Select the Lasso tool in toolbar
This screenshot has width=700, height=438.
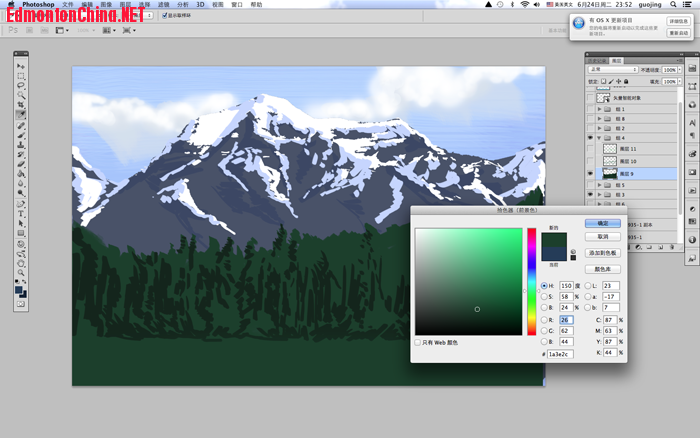pyautogui.click(x=21, y=86)
